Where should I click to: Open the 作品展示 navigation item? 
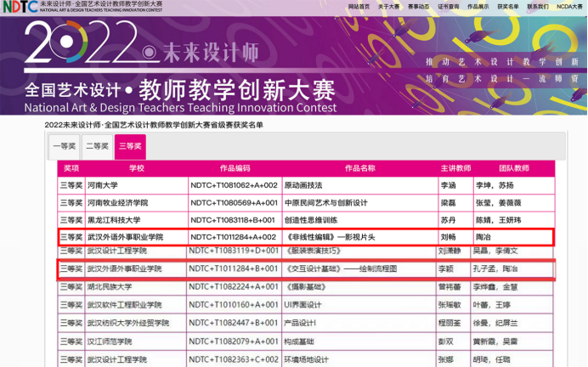(x=478, y=6)
